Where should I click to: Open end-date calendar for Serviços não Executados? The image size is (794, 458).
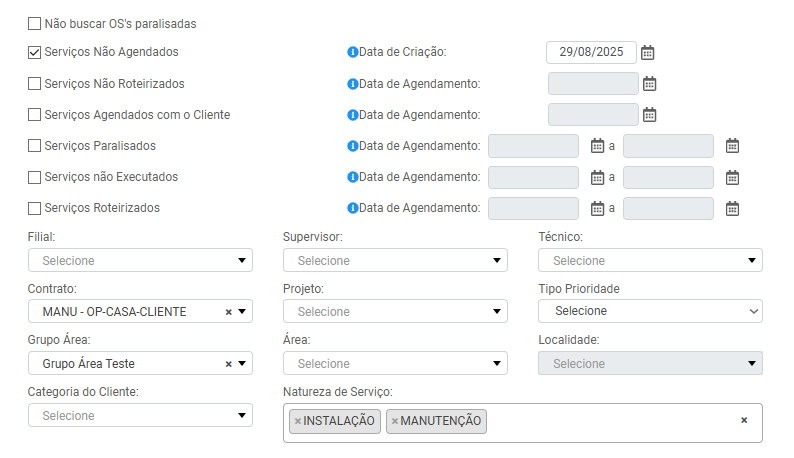point(732,178)
